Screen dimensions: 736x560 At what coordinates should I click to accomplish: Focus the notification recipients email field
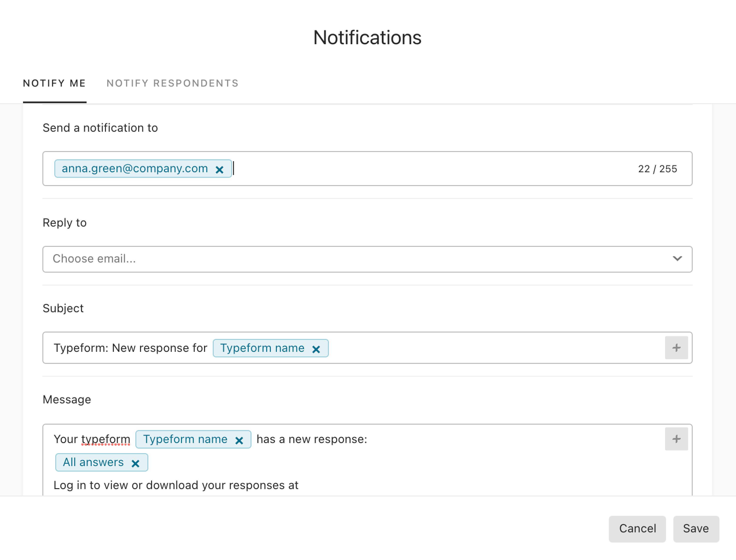[367, 169]
